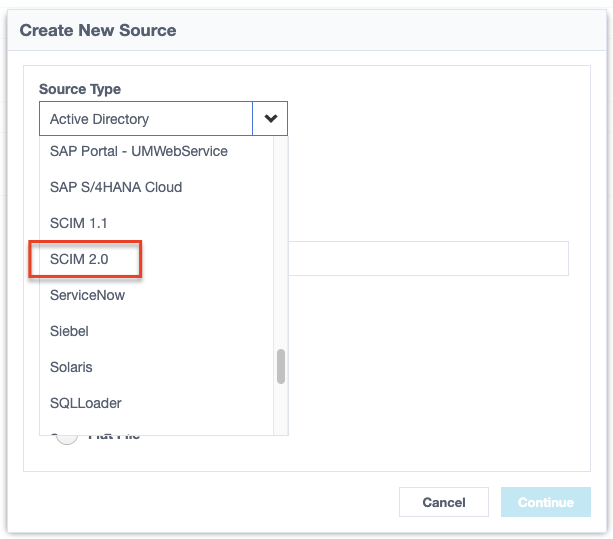This screenshot has width=613, height=539.
Task: Select Siebel as the source type
Action: click(70, 331)
